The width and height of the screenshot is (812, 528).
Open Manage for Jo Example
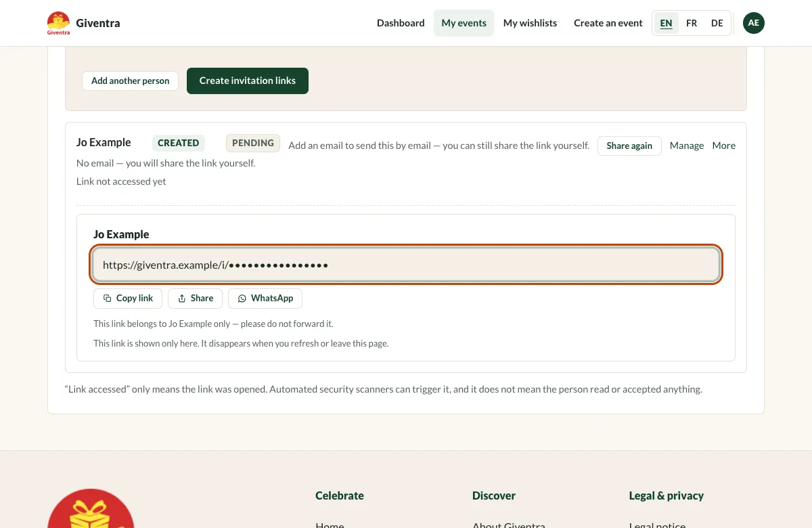[x=687, y=146]
